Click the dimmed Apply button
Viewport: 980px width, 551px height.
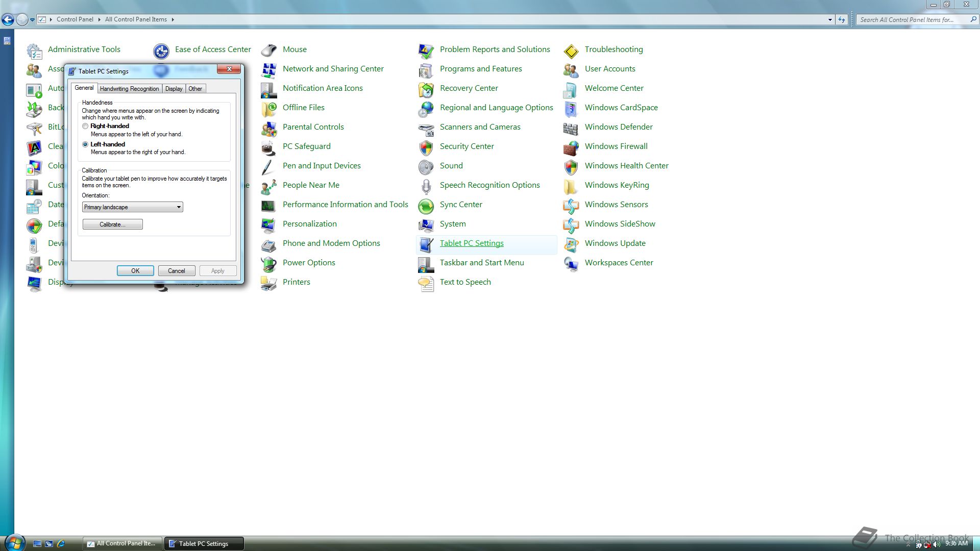point(218,271)
